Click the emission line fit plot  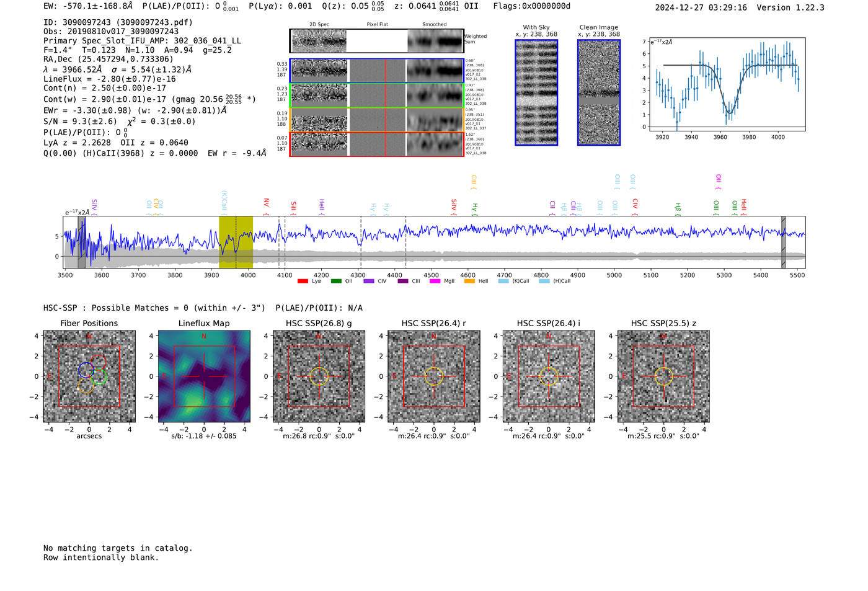[x=727, y=84]
